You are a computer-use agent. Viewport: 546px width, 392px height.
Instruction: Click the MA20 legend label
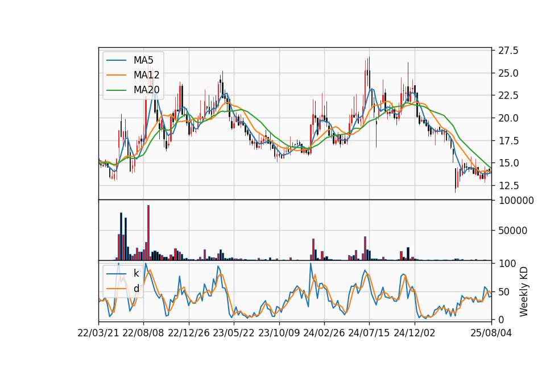(x=146, y=90)
